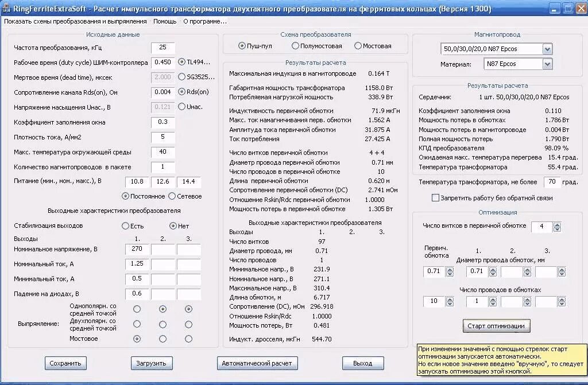
Task: Select the SG3525 controller radio button
Action: (x=181, y=77)
